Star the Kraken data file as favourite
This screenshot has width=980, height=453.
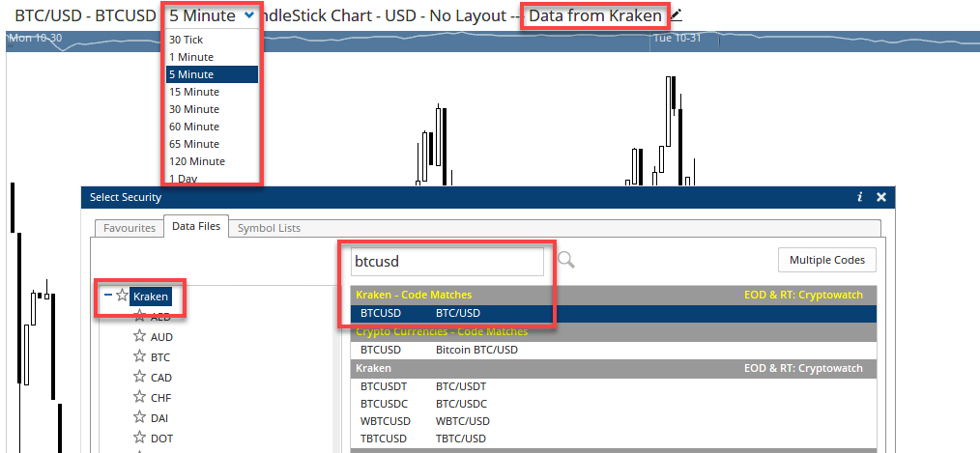tap(122, 295)
